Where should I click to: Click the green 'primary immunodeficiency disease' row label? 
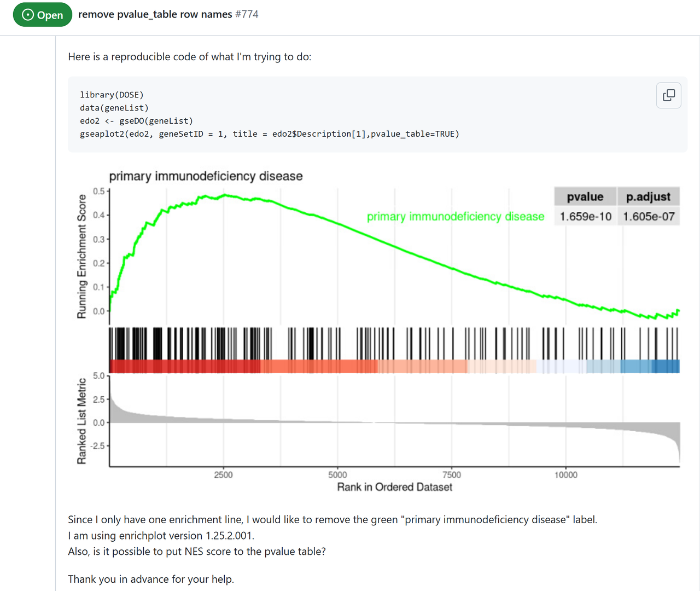[455, 217]
